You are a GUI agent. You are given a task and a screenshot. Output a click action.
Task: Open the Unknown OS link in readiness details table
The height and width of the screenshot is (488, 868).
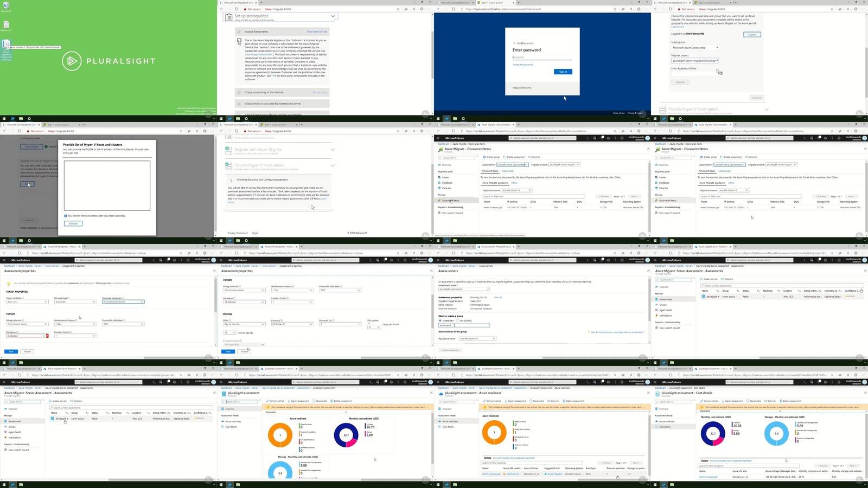tap(512, 474)
